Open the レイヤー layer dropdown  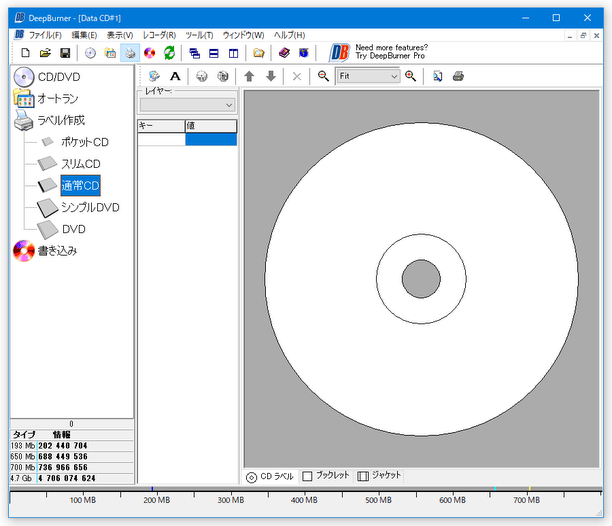pyautogui.click(x=187, y=105)
